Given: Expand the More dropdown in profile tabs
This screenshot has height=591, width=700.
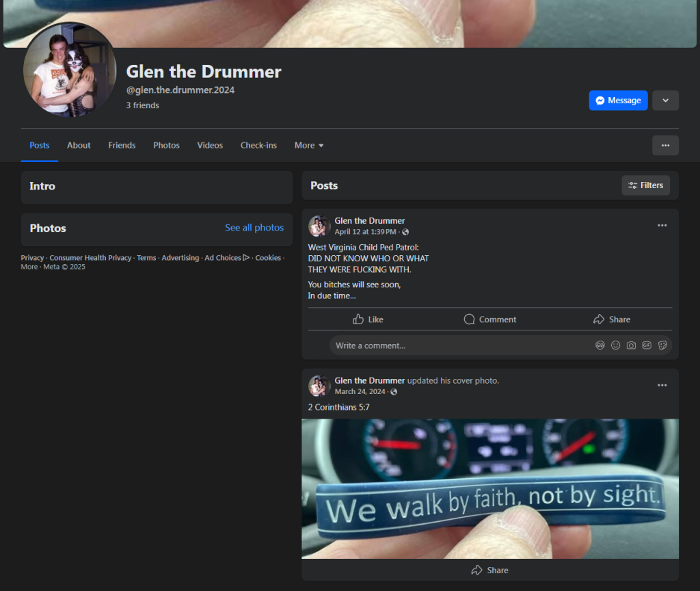Looking at the screenshot, I should 309,145.
